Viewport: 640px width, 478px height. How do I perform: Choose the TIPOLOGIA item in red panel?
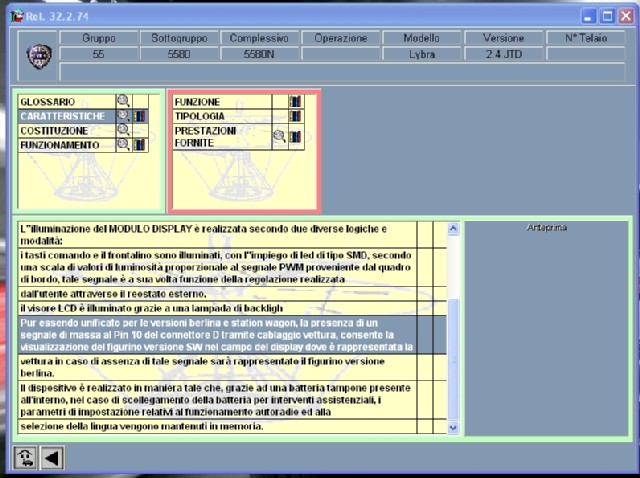tap(222, 116)
